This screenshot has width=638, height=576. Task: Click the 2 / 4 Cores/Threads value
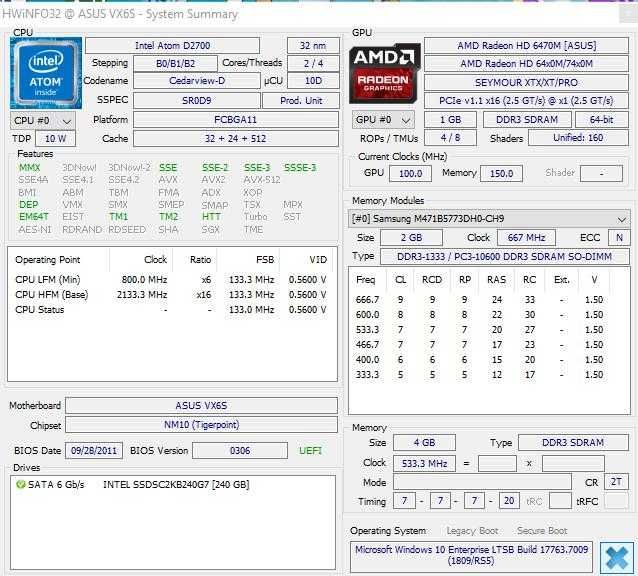coord(313,63)
